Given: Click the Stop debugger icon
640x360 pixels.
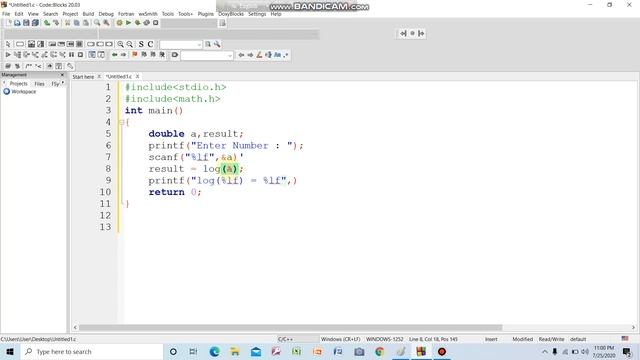Looking at the screenshot, I should point(80,55).
